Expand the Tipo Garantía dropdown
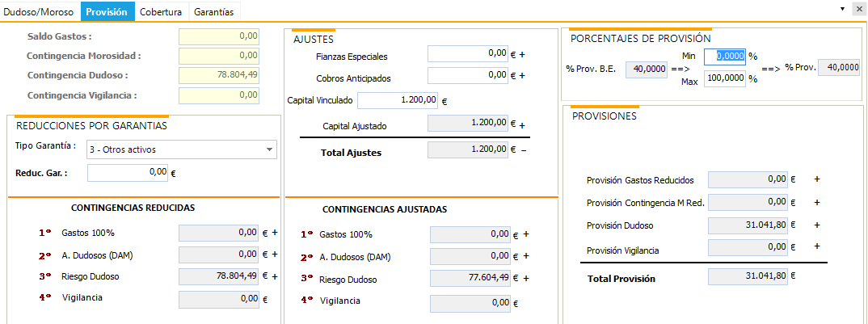Viewport: 868px width, 324px height. pyautogui.click(x=182, y=149)
